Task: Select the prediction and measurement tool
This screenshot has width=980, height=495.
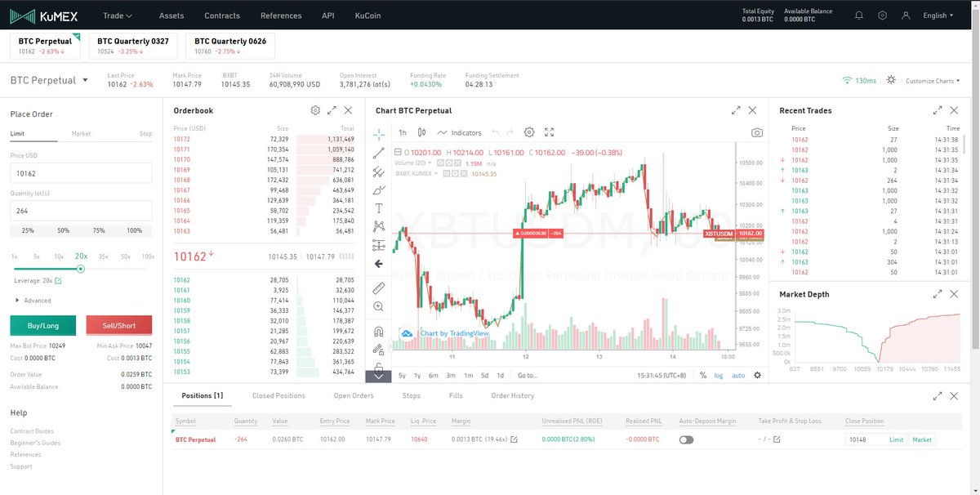Action: (x=378, y=245)
